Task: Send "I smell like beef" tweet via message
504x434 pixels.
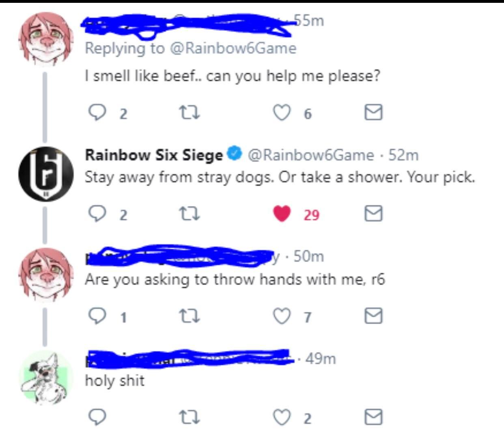Action: 373,112
